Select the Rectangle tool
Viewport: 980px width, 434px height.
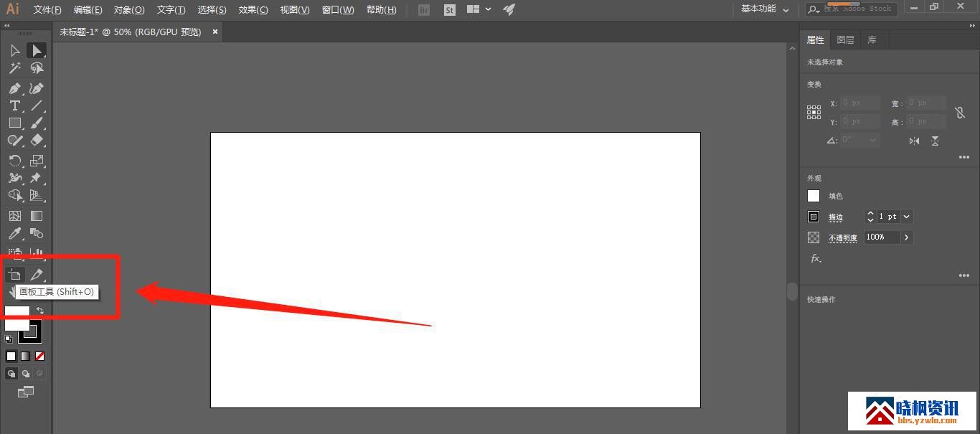(14, 123)
